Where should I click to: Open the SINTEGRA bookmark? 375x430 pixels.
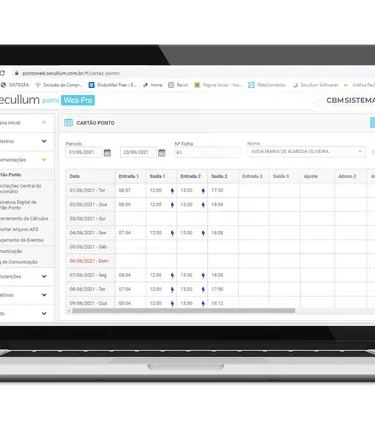pos(15,85)
